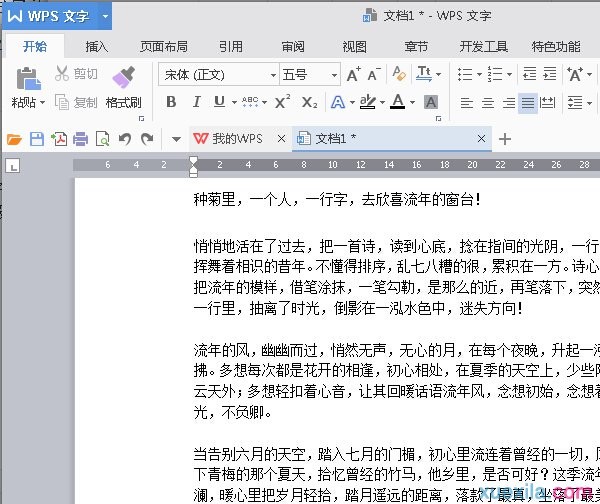Open the WPS 文字 application menu dropdown
600x504 pixels.
point(105,16)
